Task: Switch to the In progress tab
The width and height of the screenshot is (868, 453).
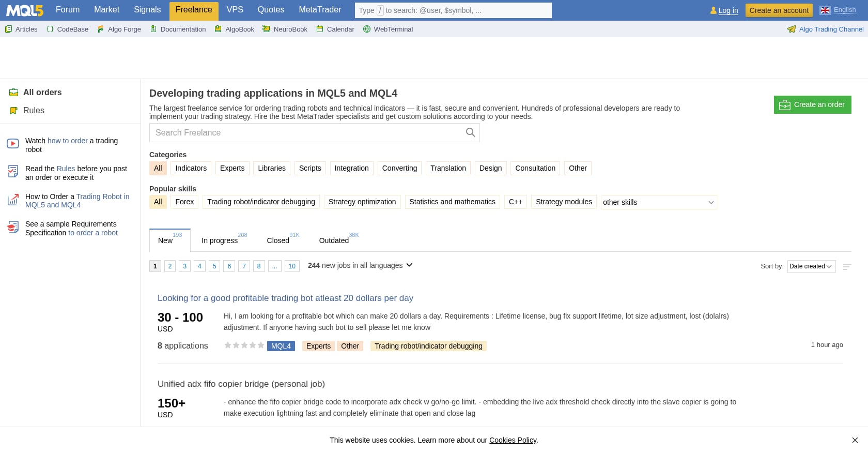Action: (220, 240)
